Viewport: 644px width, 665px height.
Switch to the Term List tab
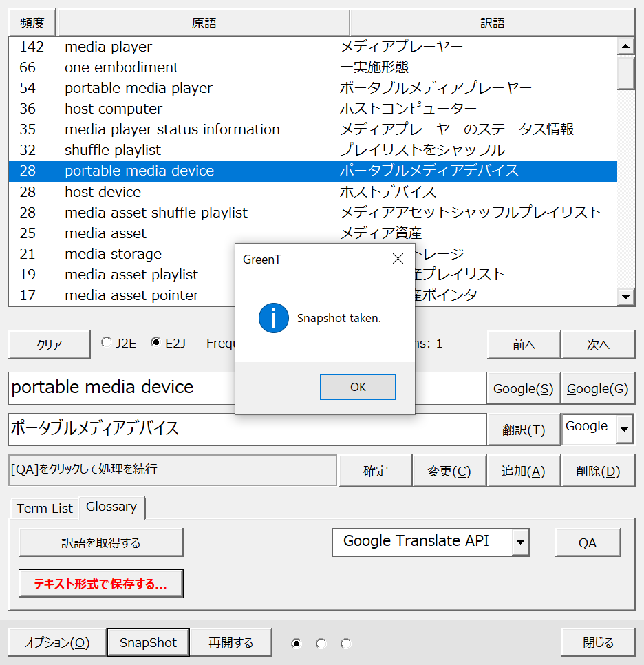pos(45,508)
